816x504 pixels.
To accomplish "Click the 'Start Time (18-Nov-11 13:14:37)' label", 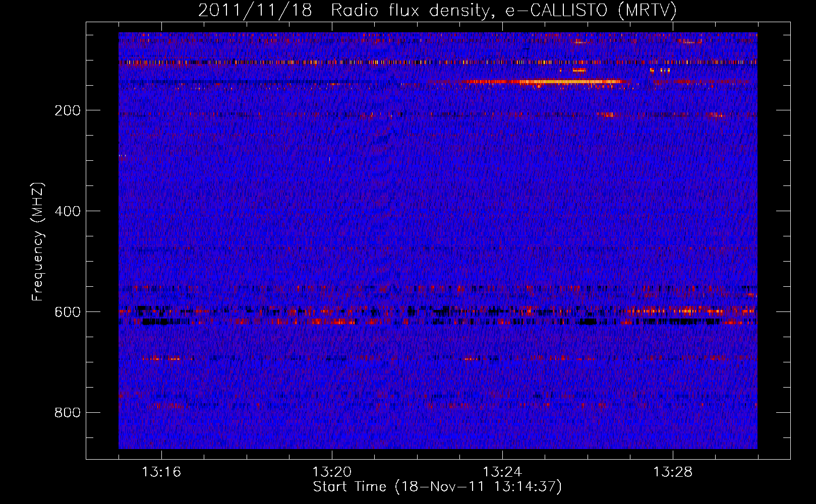I will coord(437,487).
